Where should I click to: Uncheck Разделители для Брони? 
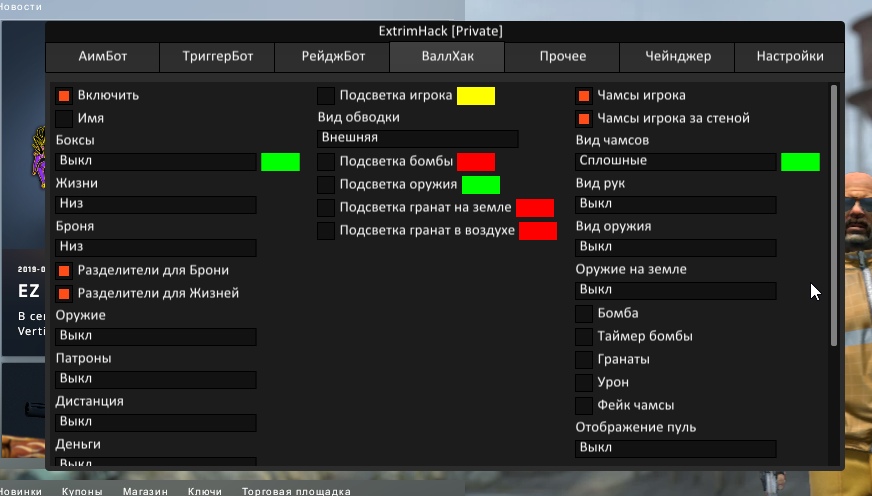(x=64, y=271)
